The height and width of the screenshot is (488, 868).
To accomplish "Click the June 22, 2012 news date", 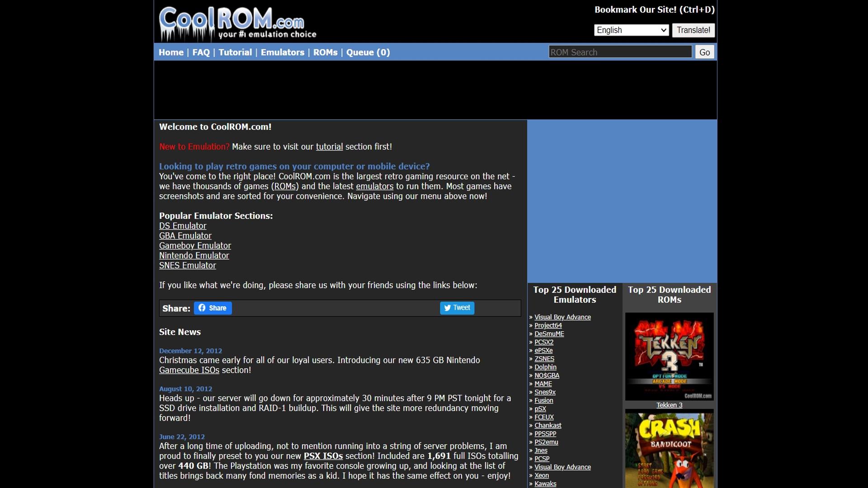I will tap(182, 437).
